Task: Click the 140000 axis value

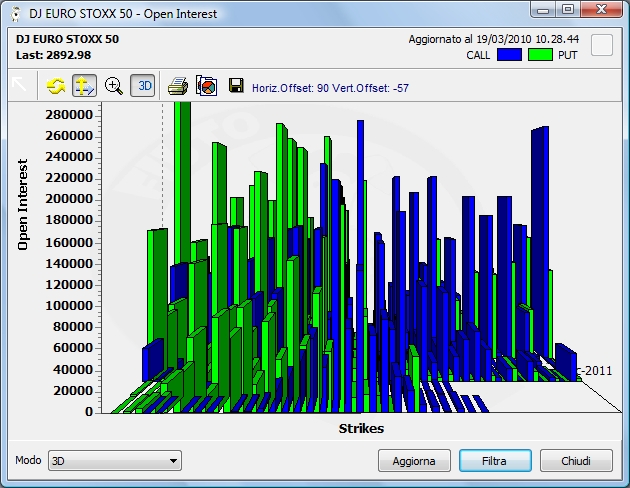Action: [x=69, y=264]
